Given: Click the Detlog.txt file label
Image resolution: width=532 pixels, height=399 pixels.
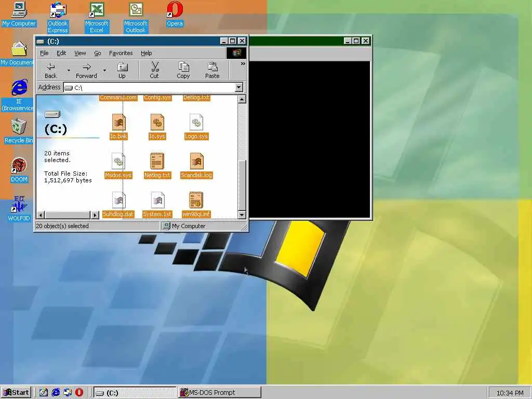Looking at the screenshot, I should click(x=196, y=98).
